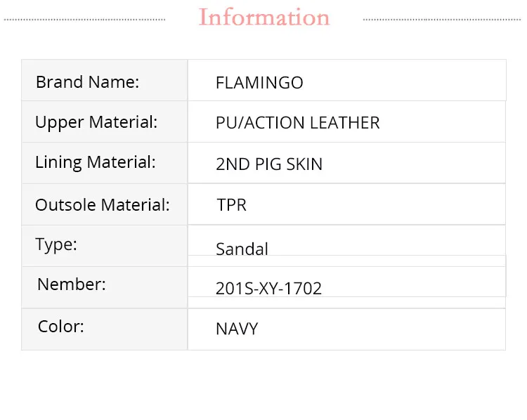Screen dimensions: 527x420
Task: Select the Outsole Material label
Action: click(103, 205)
